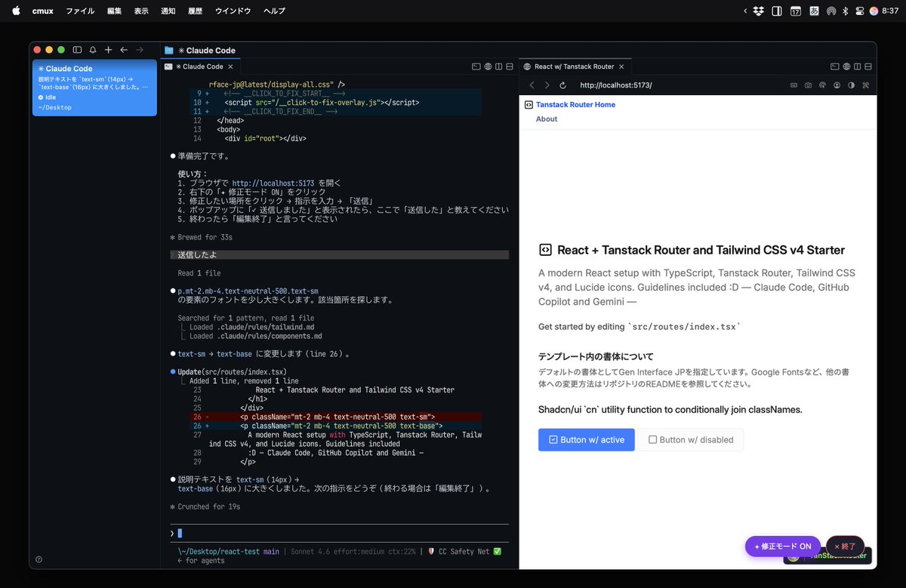The image size is (906, 588).
Task: Open the ヘルプ menu
Action: pos(274,11)
